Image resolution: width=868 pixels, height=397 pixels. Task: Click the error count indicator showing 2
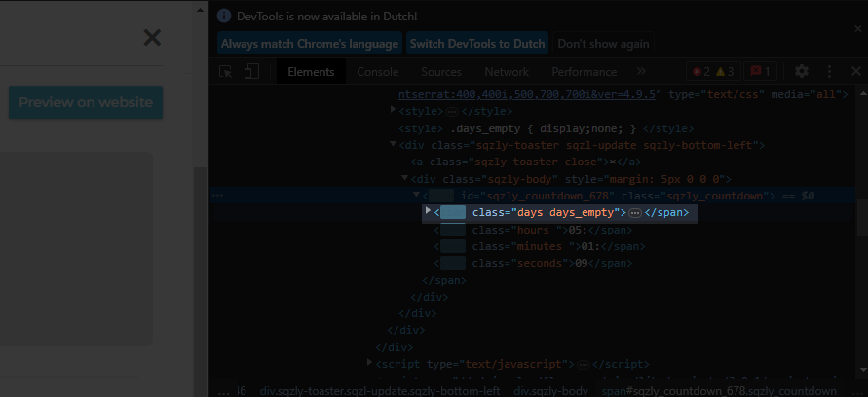(x=701, y=72)
